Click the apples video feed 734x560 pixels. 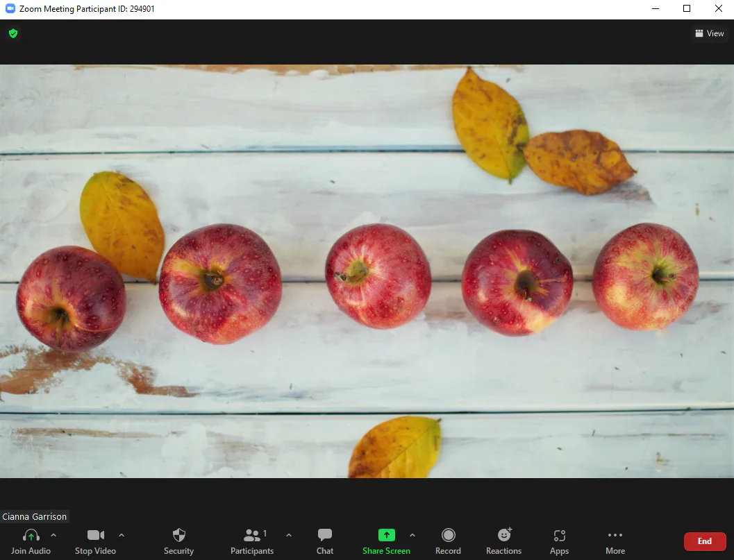[x=367, y=271]
